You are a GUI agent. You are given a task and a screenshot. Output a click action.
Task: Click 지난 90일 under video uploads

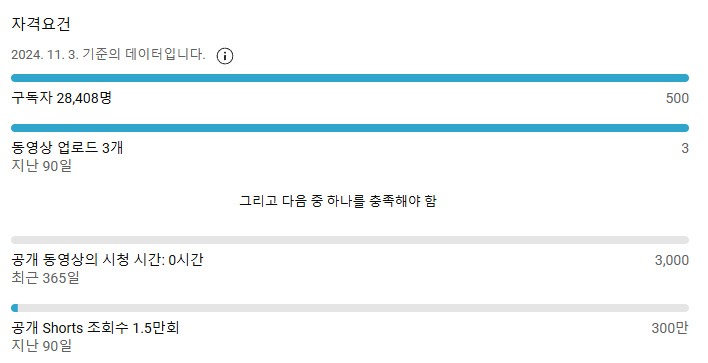[x=42, y=166]
